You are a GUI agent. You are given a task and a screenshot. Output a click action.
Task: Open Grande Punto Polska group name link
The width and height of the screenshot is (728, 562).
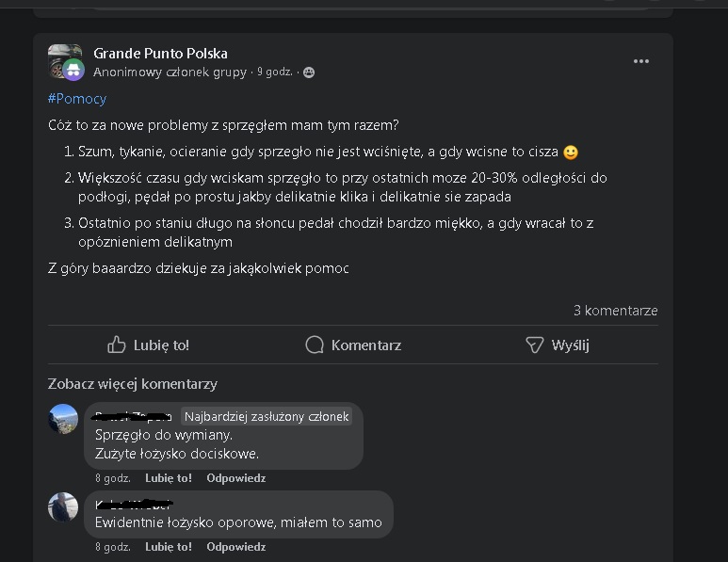click(160, 54)
